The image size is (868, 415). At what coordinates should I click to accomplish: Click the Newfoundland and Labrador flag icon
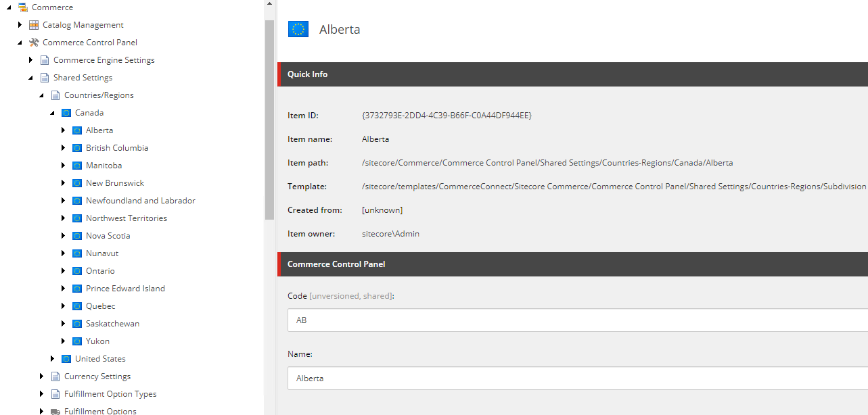coord(76,201)
